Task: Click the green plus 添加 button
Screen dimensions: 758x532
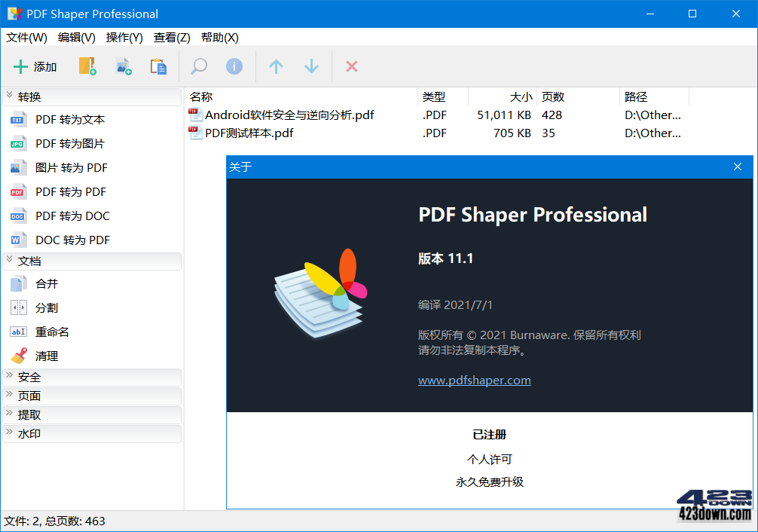Action: pos(35,67)
